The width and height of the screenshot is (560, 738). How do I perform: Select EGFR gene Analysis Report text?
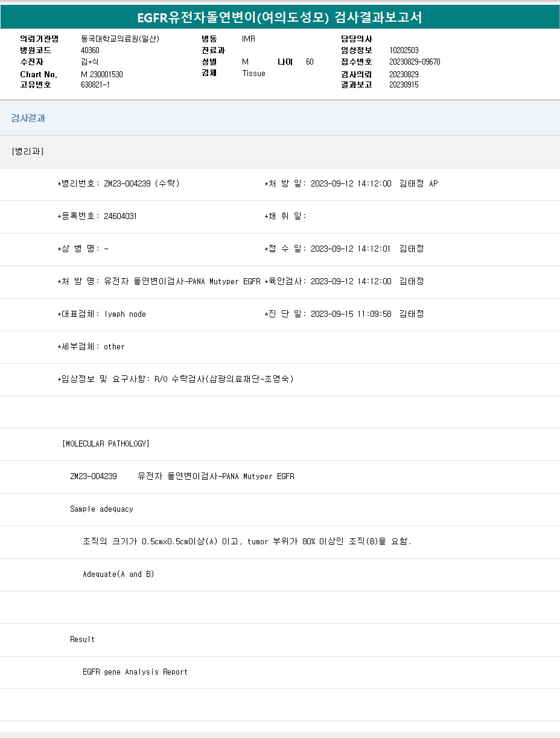[135, 672]
